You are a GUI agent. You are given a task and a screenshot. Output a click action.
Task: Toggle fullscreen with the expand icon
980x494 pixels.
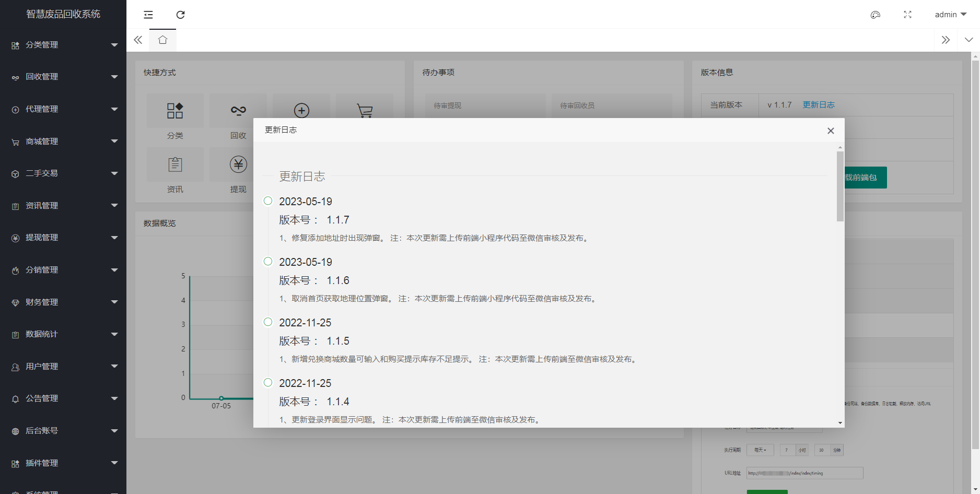(x=907, y=15)
